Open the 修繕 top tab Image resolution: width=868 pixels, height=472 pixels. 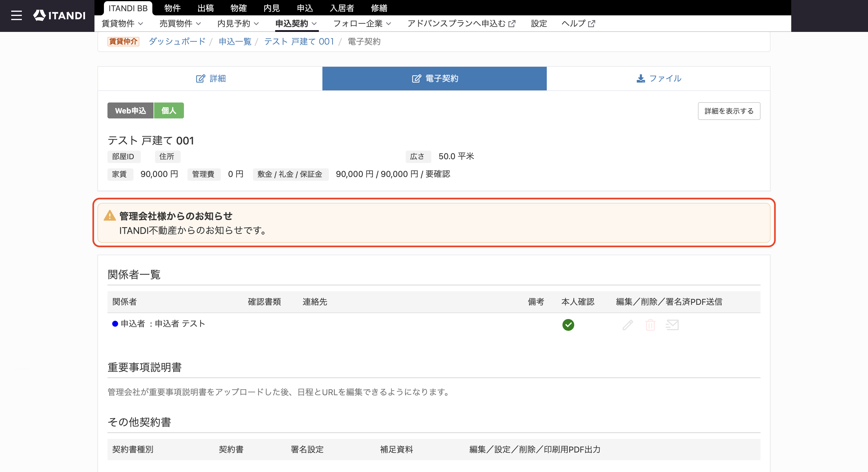tap(379, 8)
